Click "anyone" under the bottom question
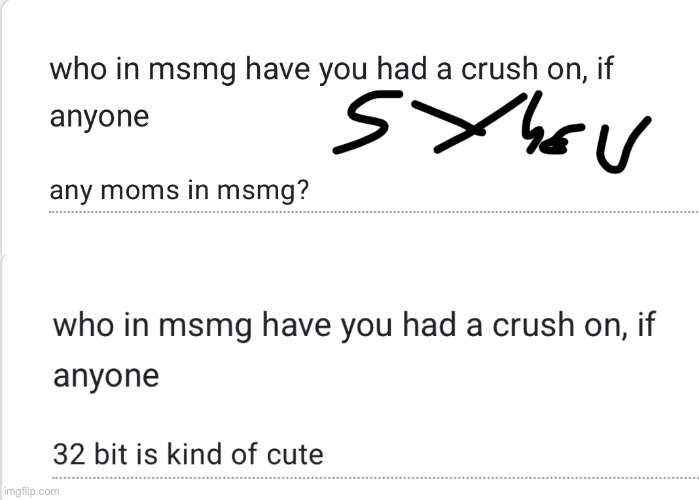Screen dimensions: 699x500 pyautogui.click(x=105, y=376)
